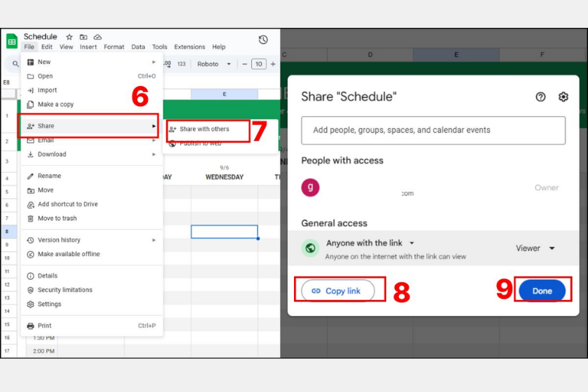
Task: Open the Google Sheets home icon
Action: (x=11, y=41)
